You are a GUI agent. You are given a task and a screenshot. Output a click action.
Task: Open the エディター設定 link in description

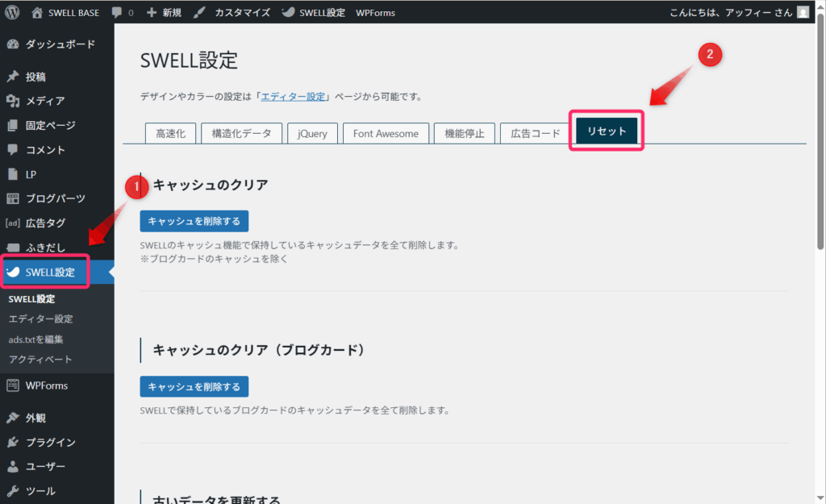[294, 97]
